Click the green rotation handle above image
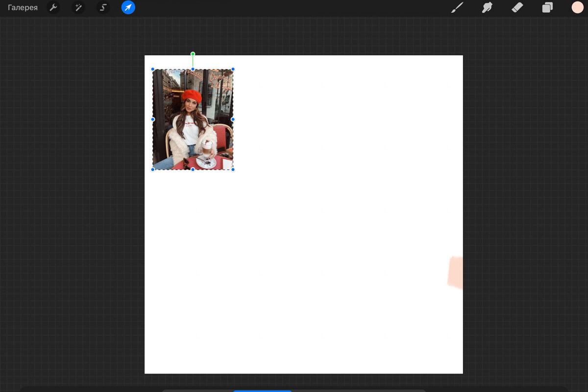The image size is (588, 392). click(x=193, y=54)
